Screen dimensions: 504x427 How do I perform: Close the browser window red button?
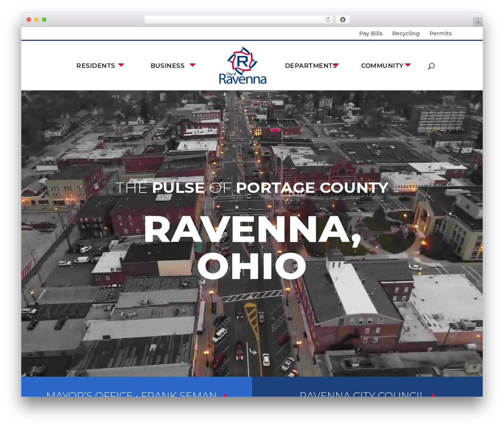29,20
